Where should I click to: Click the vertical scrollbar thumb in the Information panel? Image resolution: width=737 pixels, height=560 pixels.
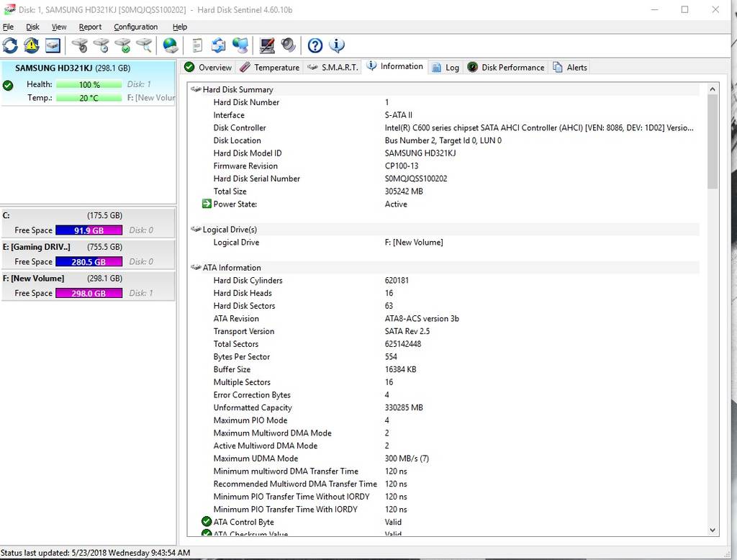tap(713, 142)
